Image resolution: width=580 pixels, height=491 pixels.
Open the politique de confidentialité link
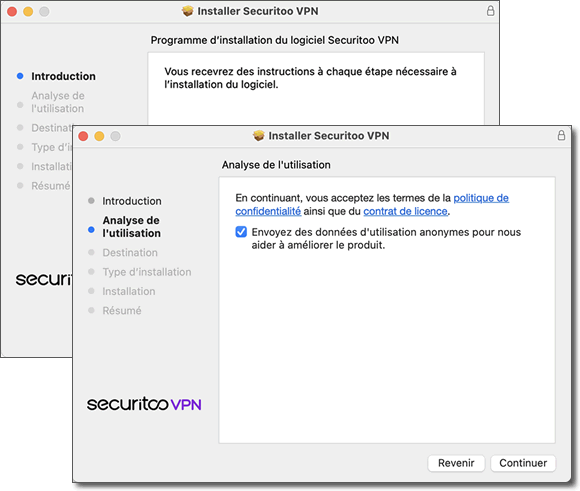(x=372, y=204)
